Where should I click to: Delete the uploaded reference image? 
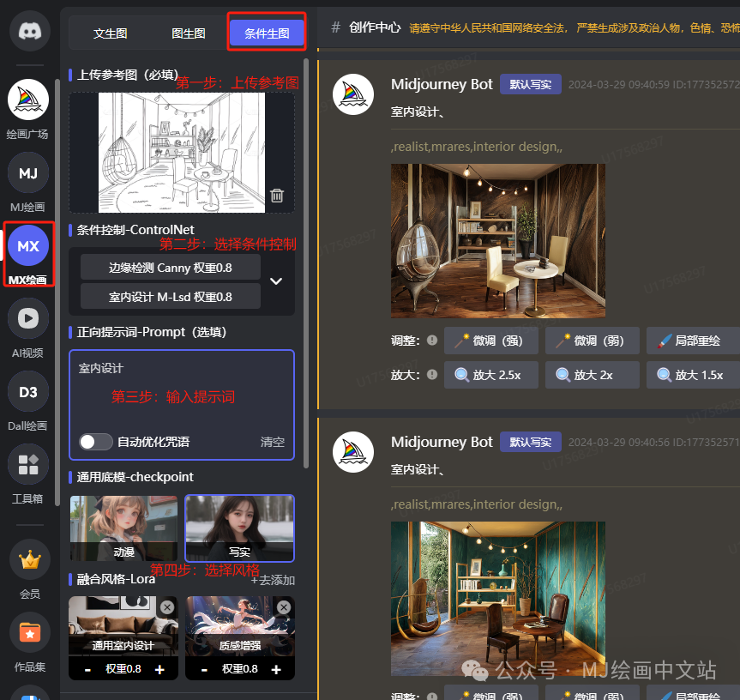(x=277, y=195)
